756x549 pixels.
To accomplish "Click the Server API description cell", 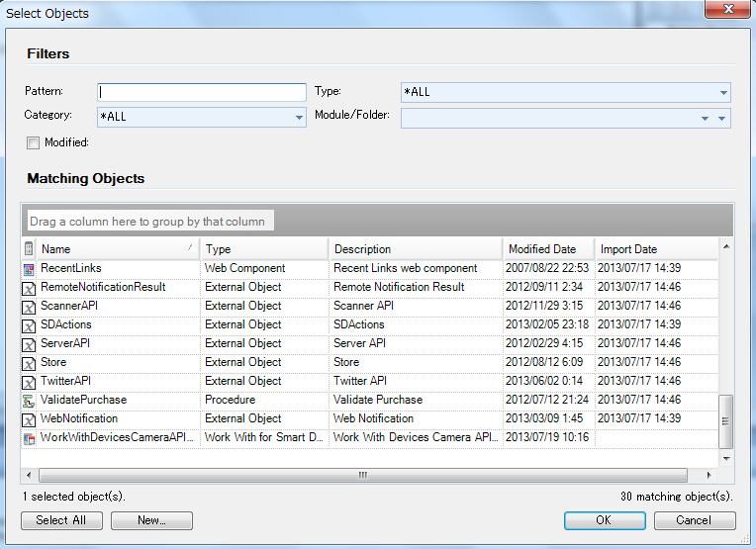I will pyautogui.click(x=359, y=343).
